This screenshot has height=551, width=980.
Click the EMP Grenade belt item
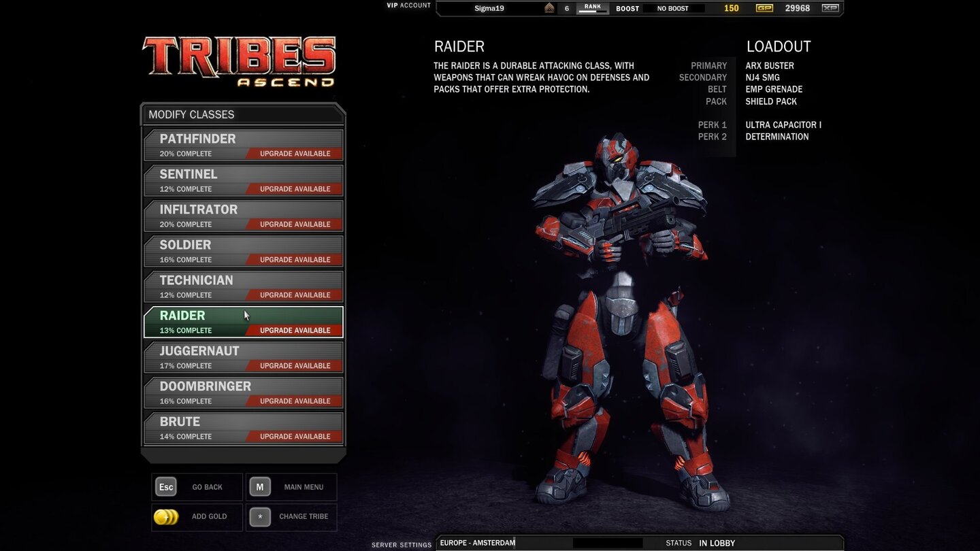774,89
